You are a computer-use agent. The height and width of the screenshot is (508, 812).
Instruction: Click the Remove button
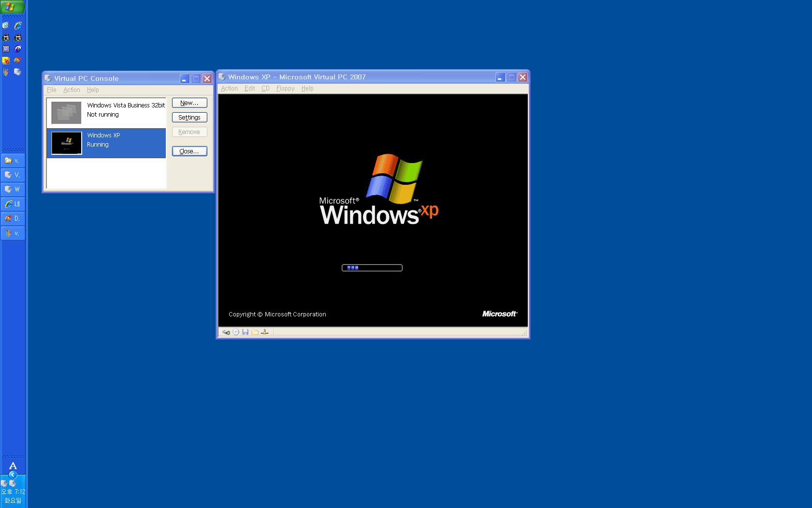click(189, 132)
